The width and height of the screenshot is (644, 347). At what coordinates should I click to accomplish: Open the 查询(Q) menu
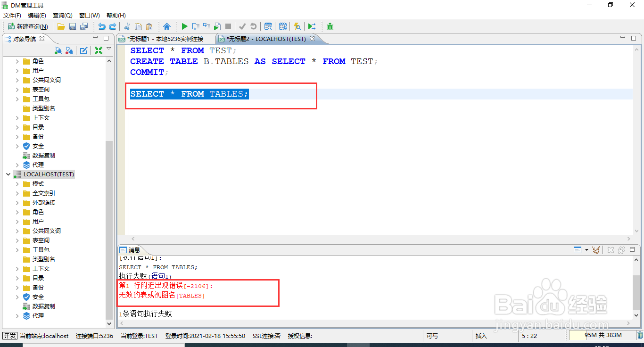click(63, 16)
